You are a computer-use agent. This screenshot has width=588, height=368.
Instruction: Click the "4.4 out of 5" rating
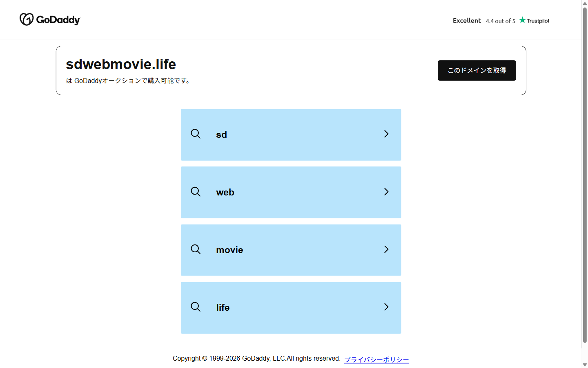tap(501, 21)
